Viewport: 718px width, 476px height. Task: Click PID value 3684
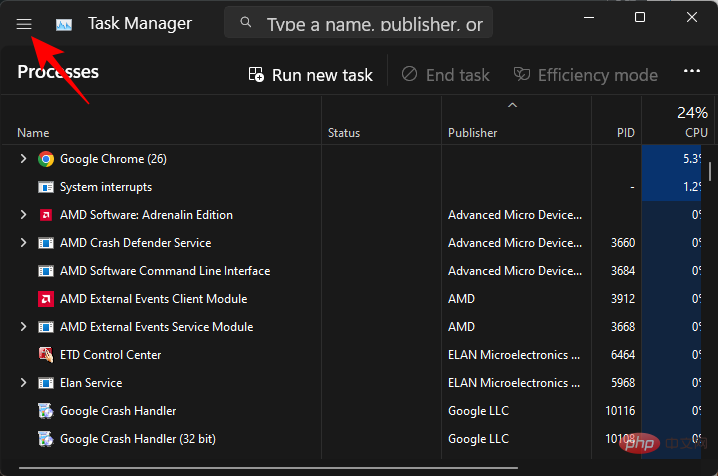(x=623, y=271)
